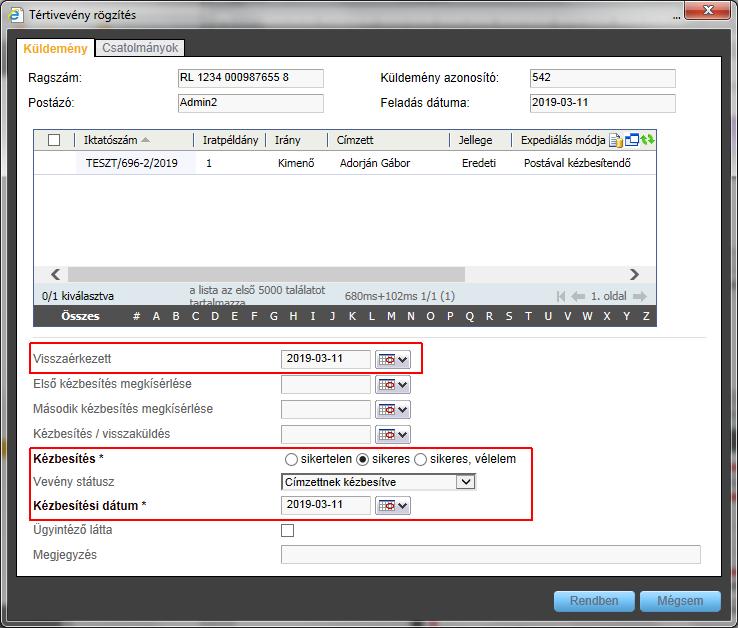Click the Kimenő cell
Screen dimensions: 738x628
[x=296, y=163]
